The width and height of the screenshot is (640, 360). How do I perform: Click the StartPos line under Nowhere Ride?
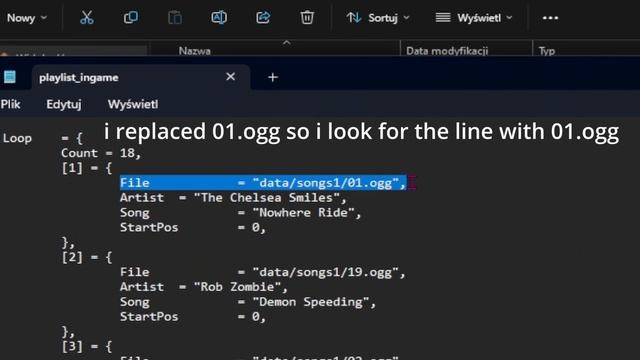pyautogui.click(x=193, y=227)
